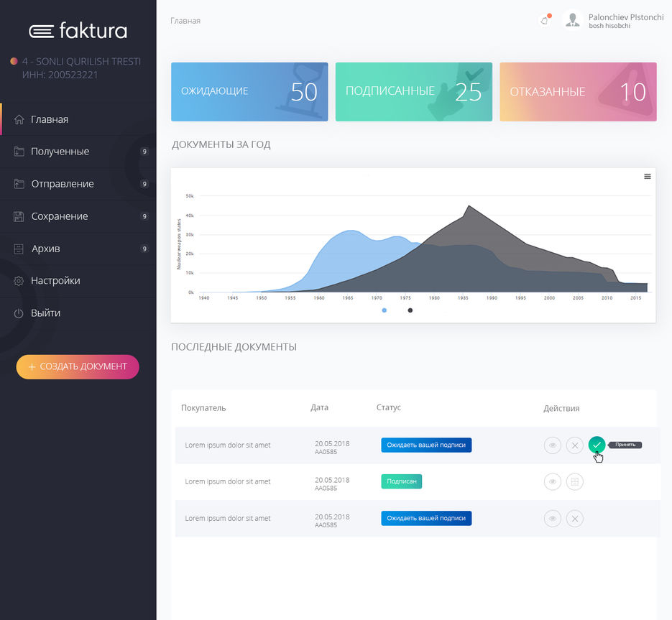Toggle the blue series legend dot

385,310
